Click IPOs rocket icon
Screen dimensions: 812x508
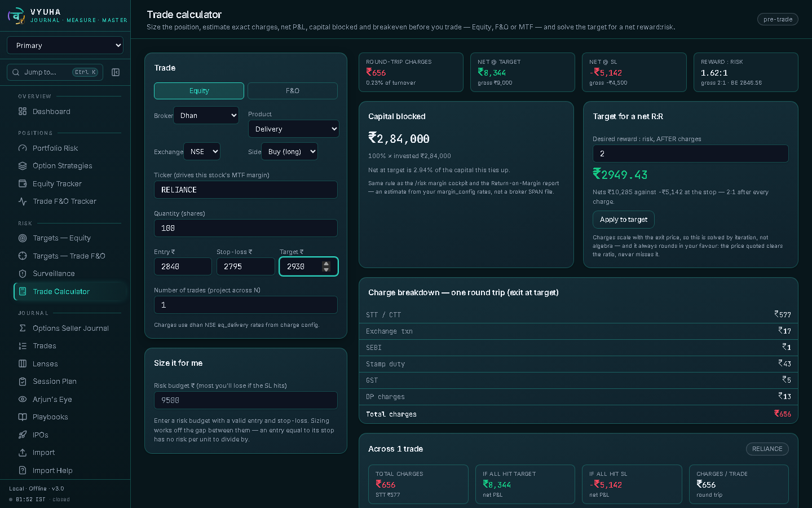pos(23,435)
